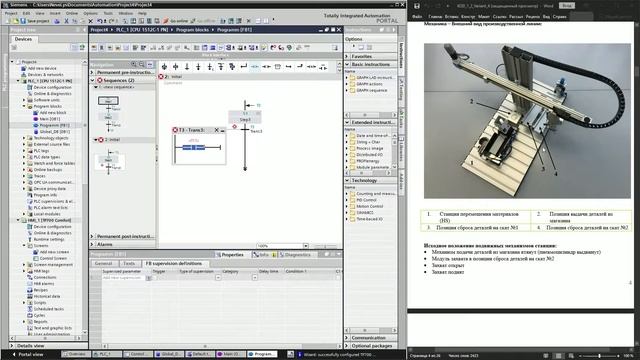Expand the Details view panel
This screenshot has height=360, width=640.
pyautogui.click(x=12, y=346)
